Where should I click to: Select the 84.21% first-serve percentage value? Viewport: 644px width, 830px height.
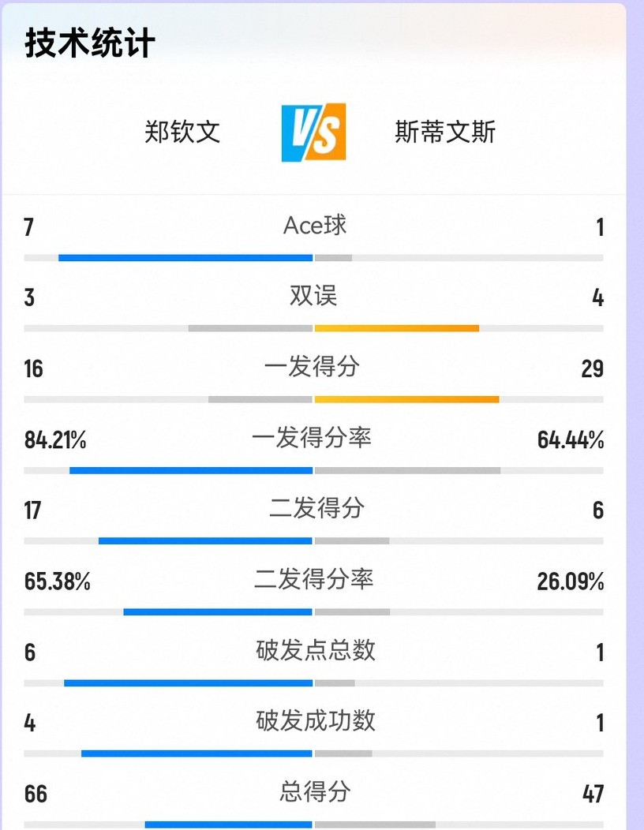(55, 440)
